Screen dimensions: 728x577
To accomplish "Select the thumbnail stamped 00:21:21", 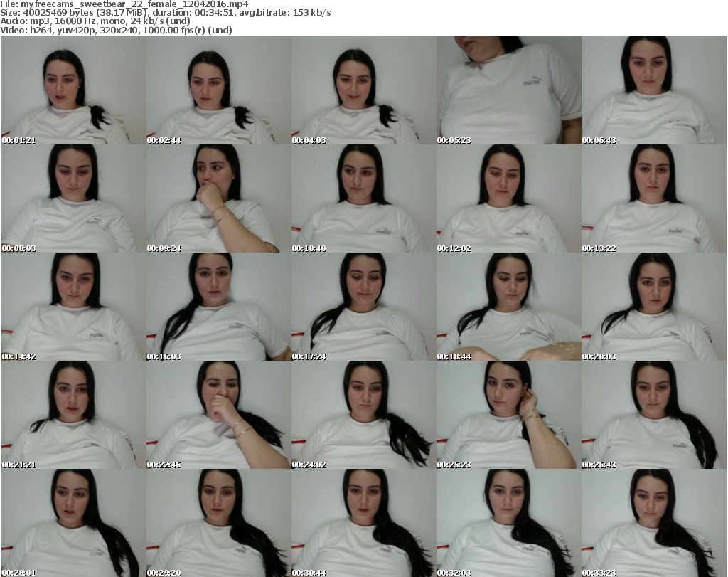I will click(74, 415).
